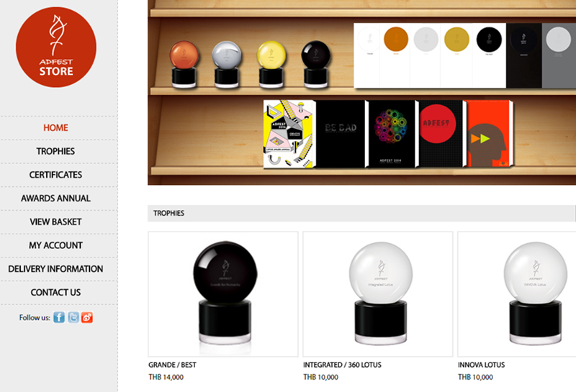
Task: Select the gold orb trophy on shelf
Action: (x=271, y=64)
